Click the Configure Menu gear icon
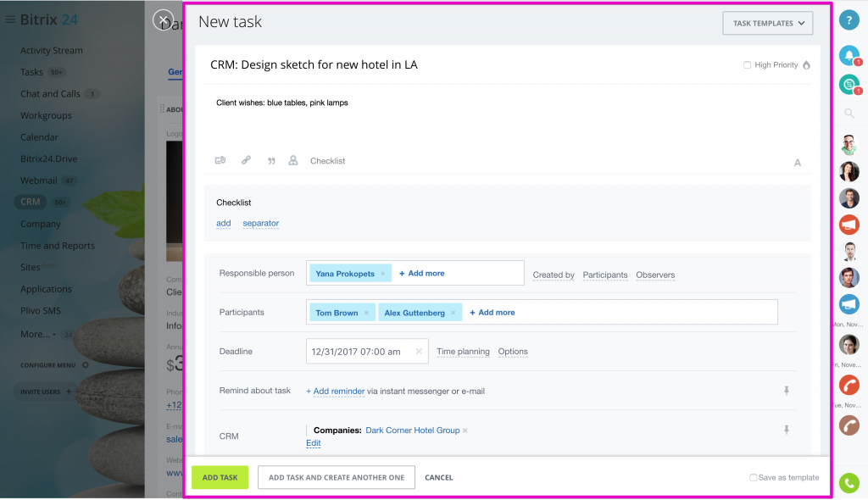The image size is (868, 500). 86,365
